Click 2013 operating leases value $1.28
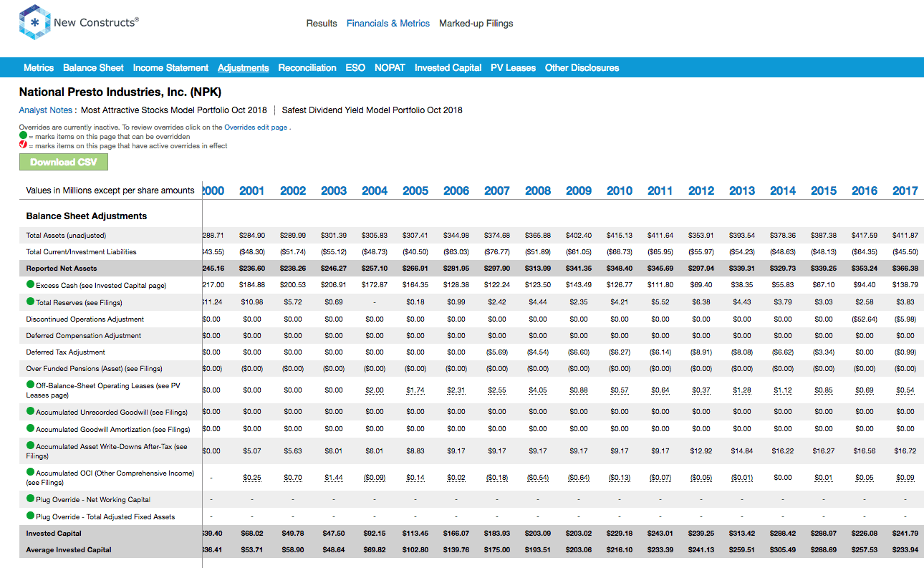The image size is (924, 568). click(742, 390)
